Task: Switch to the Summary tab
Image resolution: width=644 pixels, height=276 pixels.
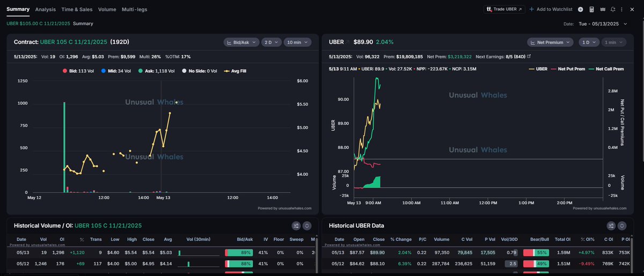Action: click(x=18, y=9)
